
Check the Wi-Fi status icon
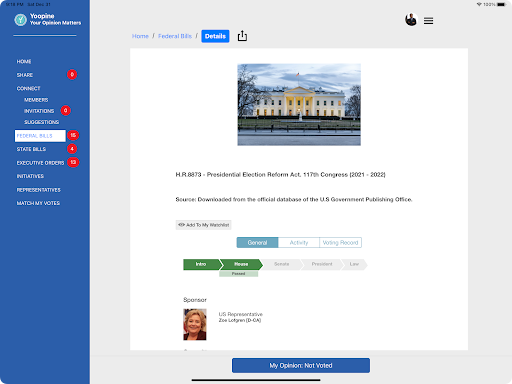[x=479, y=4]
